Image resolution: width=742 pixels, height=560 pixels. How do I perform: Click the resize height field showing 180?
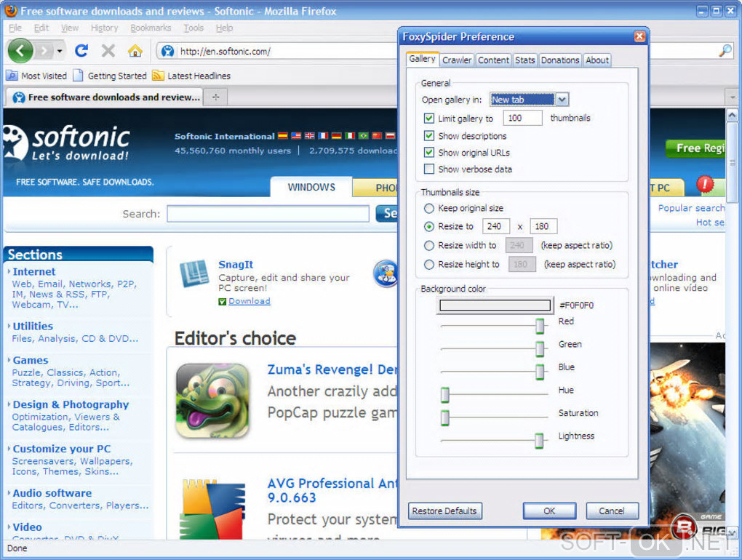click(543, 226)
